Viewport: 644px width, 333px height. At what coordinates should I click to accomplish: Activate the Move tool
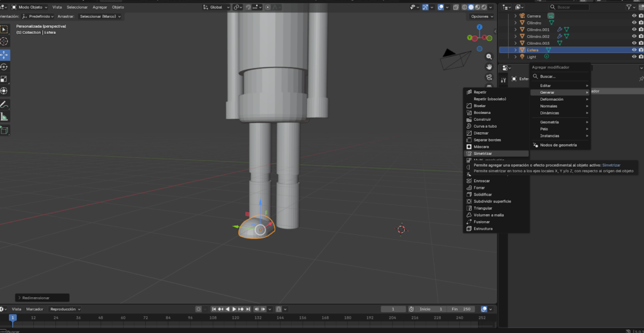(4, 55)
